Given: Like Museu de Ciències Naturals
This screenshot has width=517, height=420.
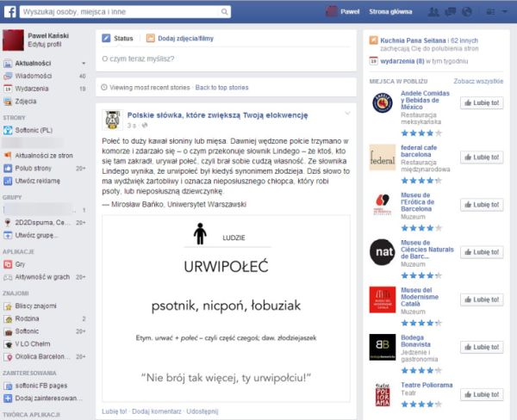Looking at the screenshot, I should pyautogui.click(x=482, y=252).
